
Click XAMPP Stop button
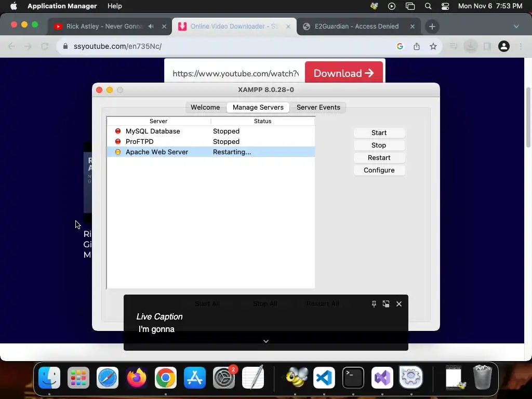(379, 145)
